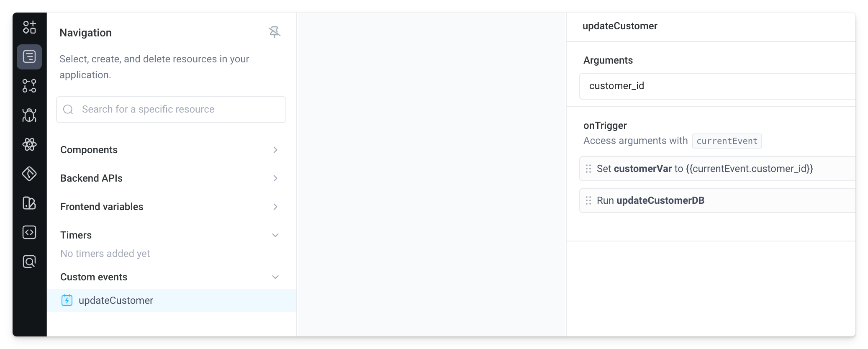Unpin the Navigation panel
868x349 pixels.
(x=275, y=32)
